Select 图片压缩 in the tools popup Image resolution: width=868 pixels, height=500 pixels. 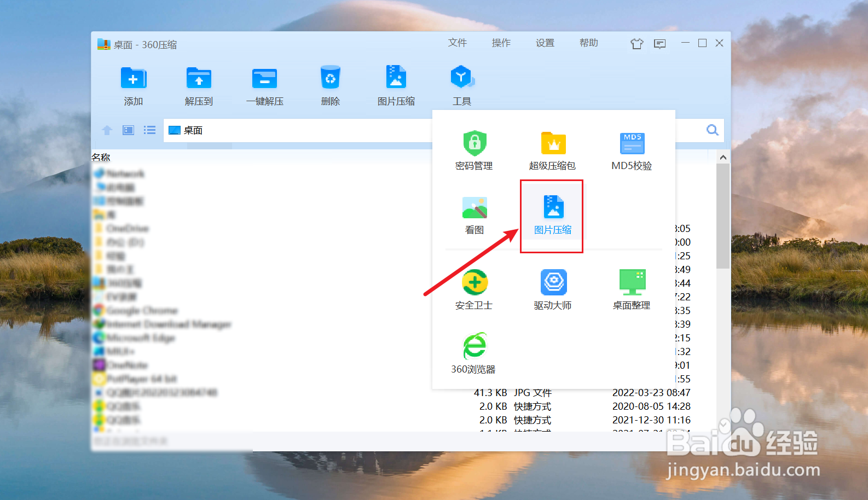(553, 215)
